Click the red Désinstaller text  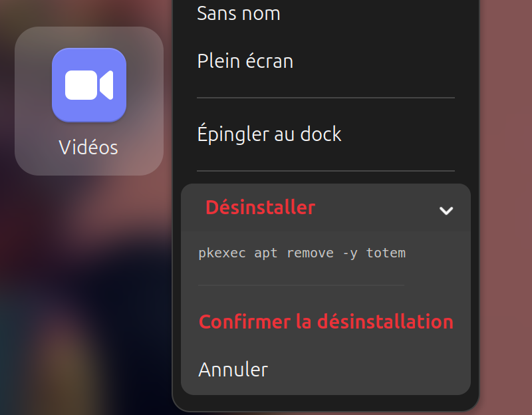(260, 207)
